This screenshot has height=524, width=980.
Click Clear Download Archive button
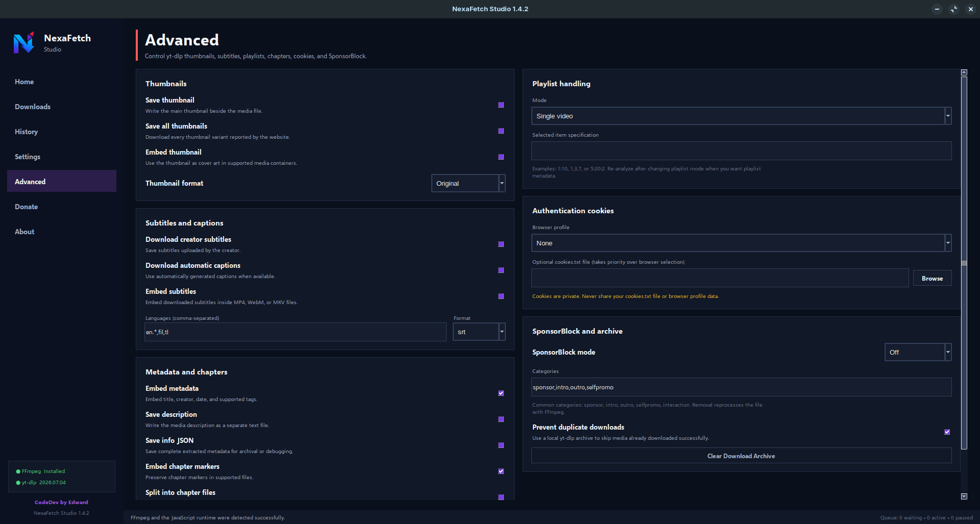tap(742, 456)
